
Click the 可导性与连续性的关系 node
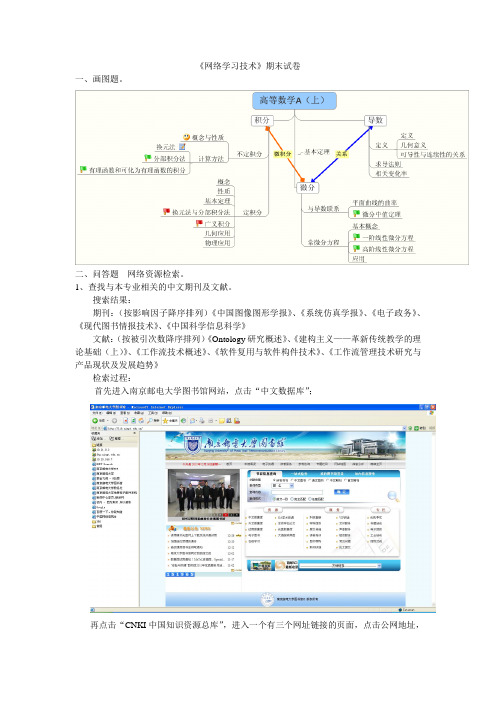pyautogui.click(x=432, y=154)
